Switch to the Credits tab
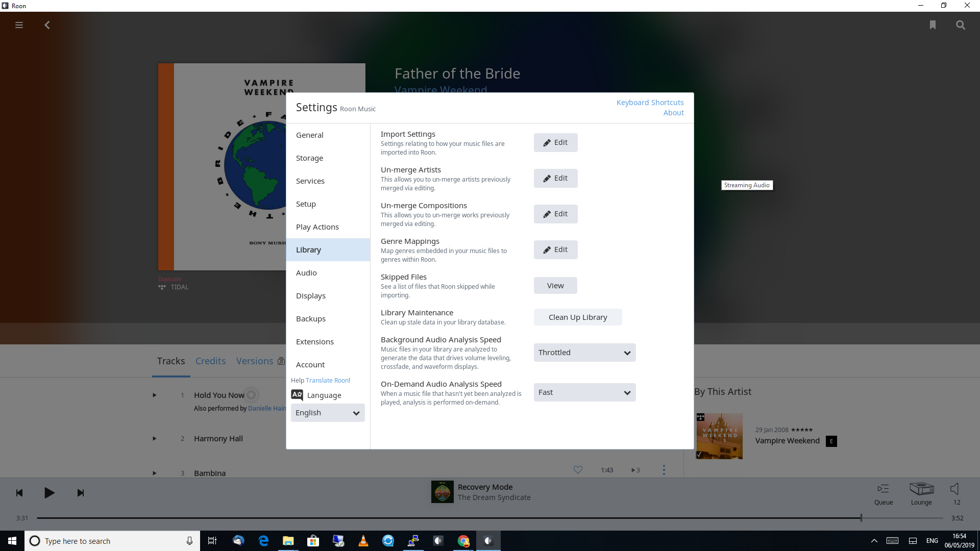The image size is (980, 551). (x=210, y=361)
